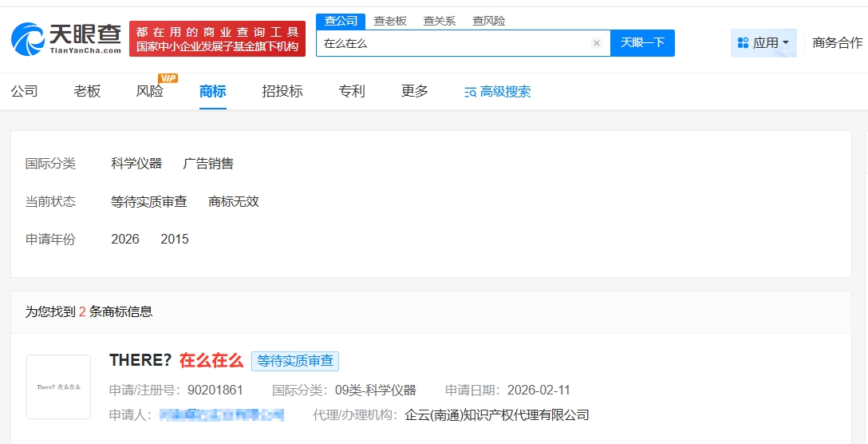This screenshot has width=868, height=444.
Task: Switch to the 老板 tab
Action: (87, 91)
